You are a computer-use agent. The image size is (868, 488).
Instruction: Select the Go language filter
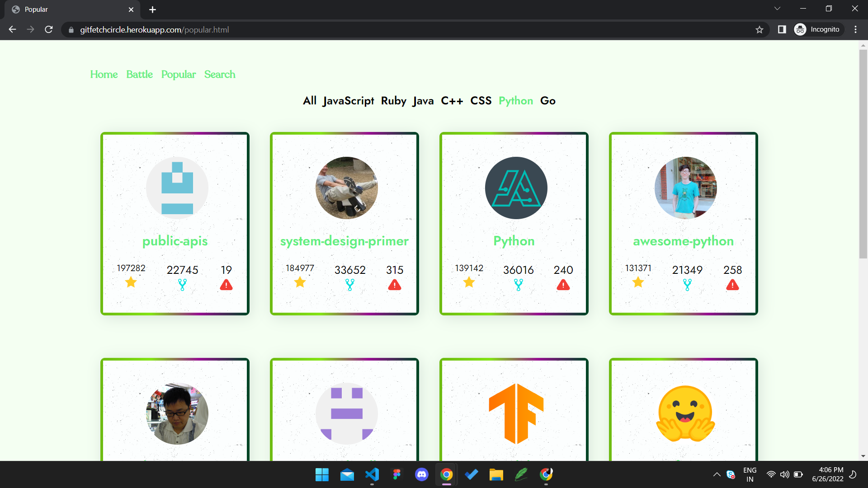pos(547,101)
